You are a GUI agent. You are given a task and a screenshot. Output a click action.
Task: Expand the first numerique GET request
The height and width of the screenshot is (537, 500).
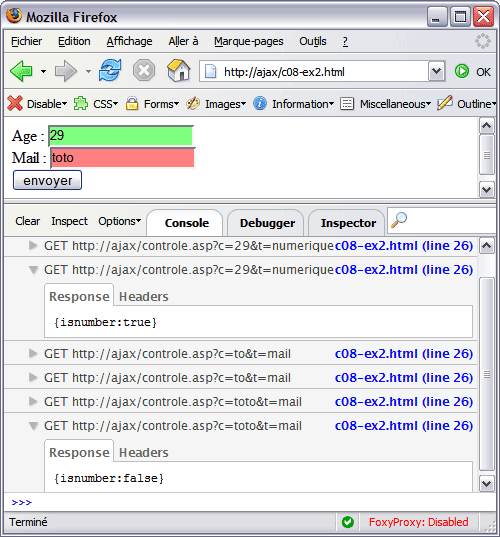pos(33,246)
